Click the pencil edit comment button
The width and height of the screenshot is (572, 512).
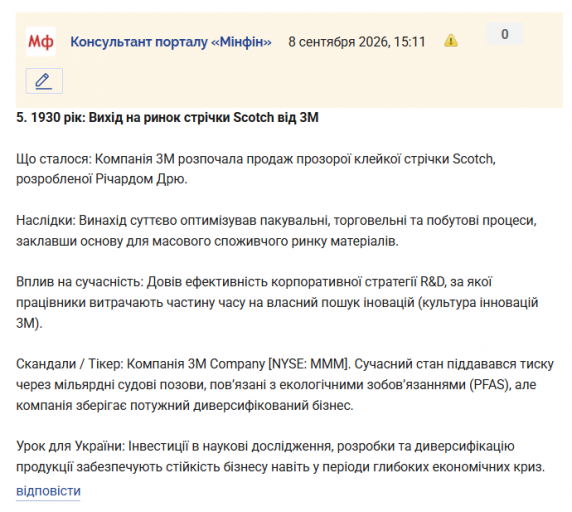click(44, 81)
